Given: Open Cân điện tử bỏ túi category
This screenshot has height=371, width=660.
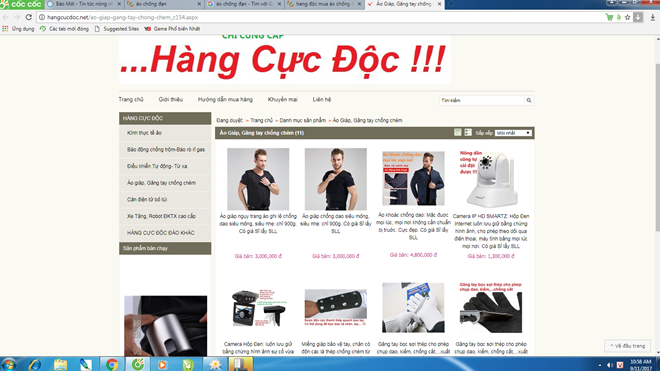Looking at the screenshot, I should coord(165,199).
